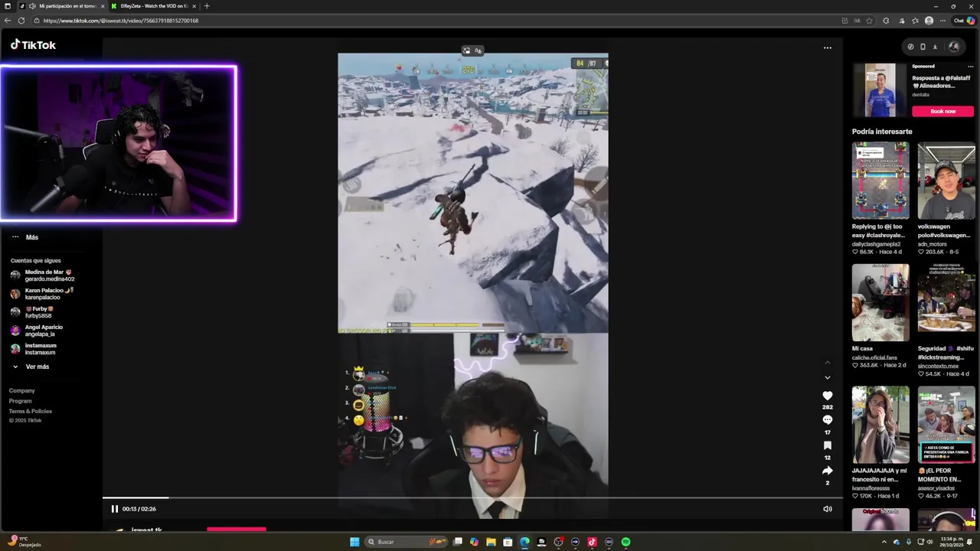
Task: Open the browser profile avatar
Action: pyautogui.click(x=929, y=21)
